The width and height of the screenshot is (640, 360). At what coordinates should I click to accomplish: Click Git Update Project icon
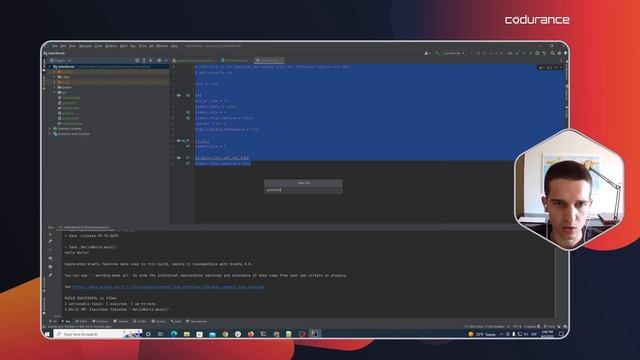[x=516, y=53]
